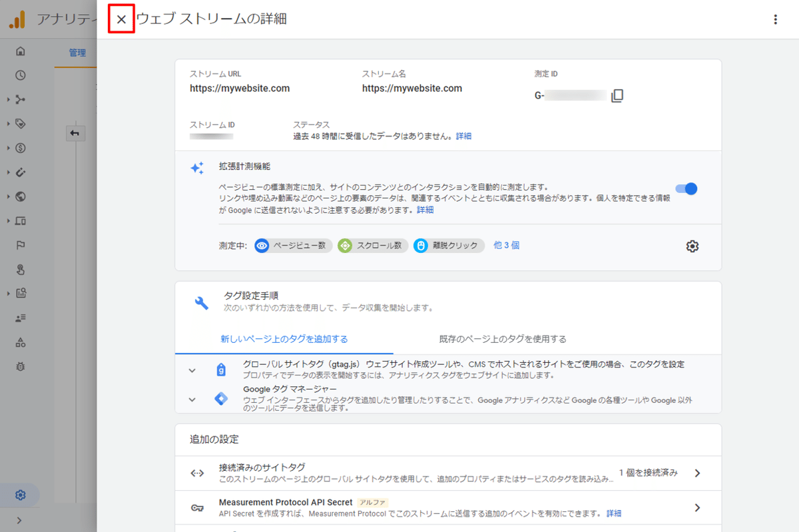The image size is (799, 532).
Task: Expand the Google タグ マネージャー section chevron
Action: pyautogui.click(x=192, y=399)
